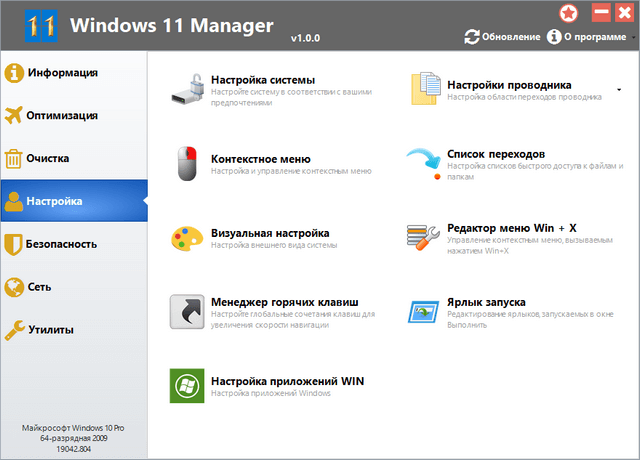Click the blue arrow icon for Список переходов
Screen dimensions: 640x460
[x=424, y=162]
